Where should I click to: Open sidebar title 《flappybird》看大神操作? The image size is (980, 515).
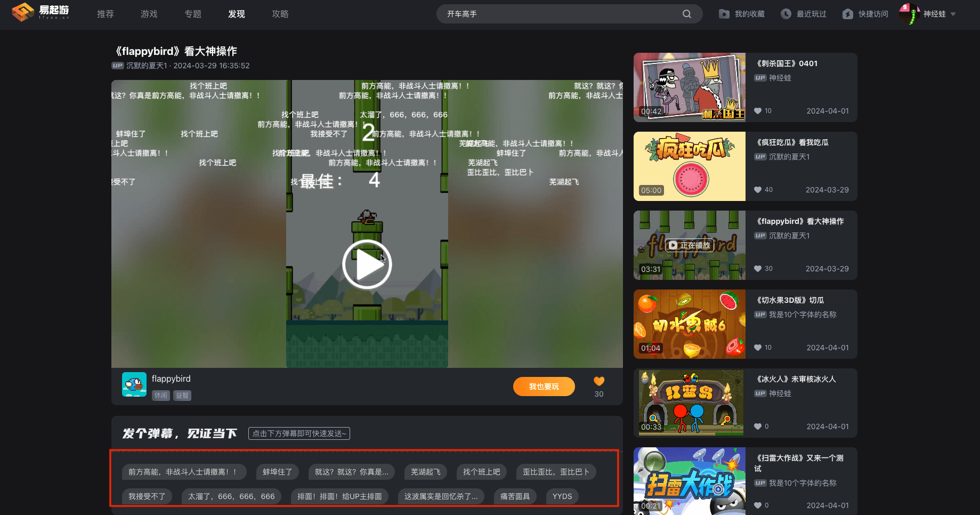click(x=800, y=221)
